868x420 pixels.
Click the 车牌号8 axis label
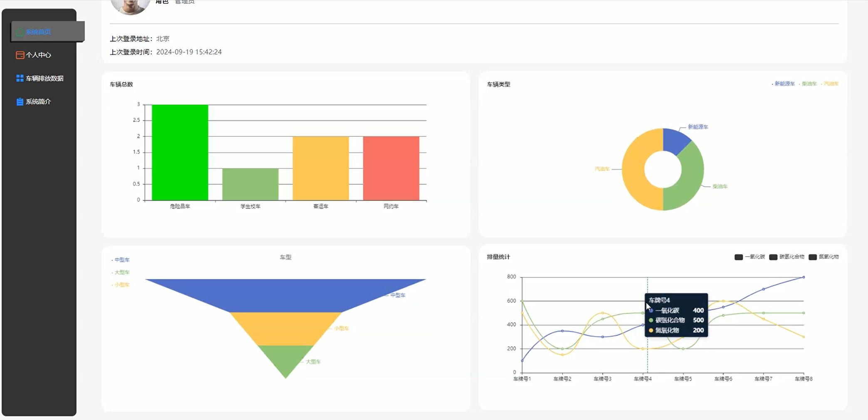(804, 379)
